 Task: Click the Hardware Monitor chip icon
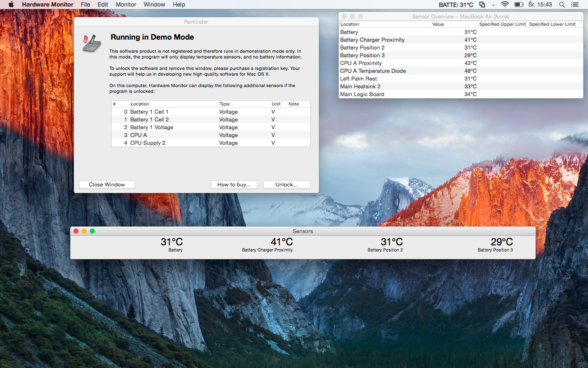click(92, 43)
